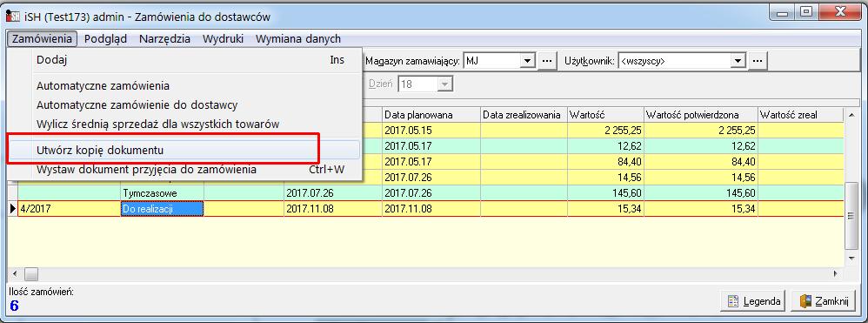This screenshot has width=868, height=323.
Task: Click the Data planowana column header
Action: point(431,115)
